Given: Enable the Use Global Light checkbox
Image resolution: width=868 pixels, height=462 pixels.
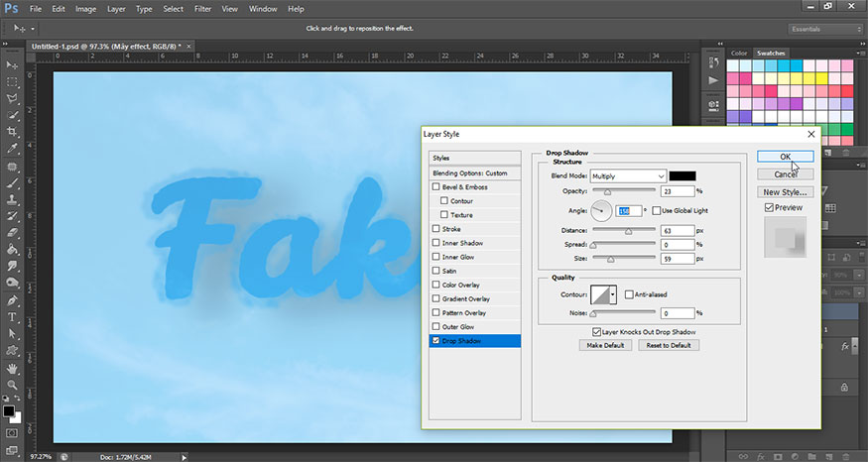Looking at the screenshot, I should click(657, 211).
